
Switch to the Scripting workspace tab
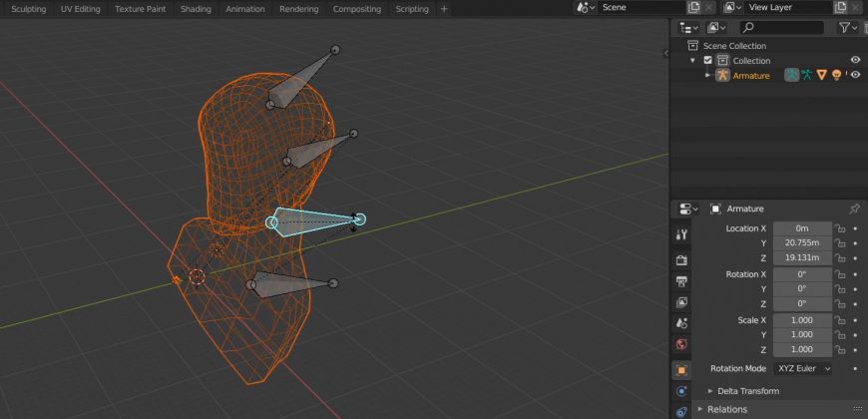(412, 9)
